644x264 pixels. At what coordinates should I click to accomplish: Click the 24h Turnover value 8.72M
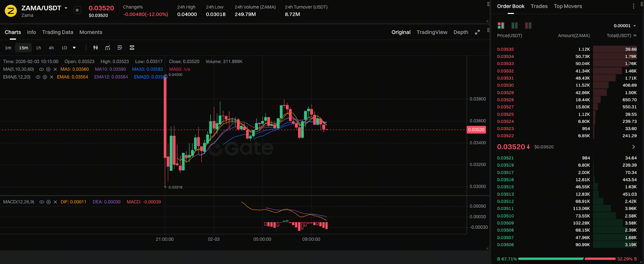[x=292, y=14]
